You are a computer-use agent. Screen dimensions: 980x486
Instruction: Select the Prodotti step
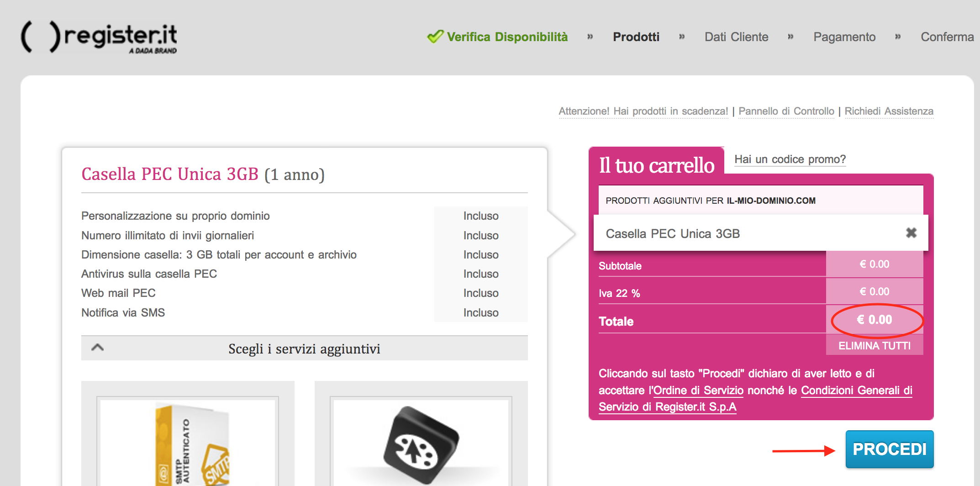[x=636, y=37]
